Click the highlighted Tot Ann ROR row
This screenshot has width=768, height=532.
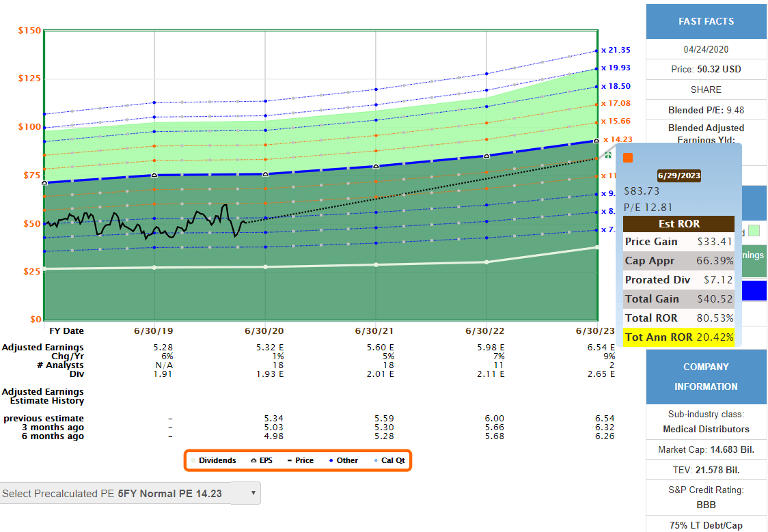coord(678,337)
